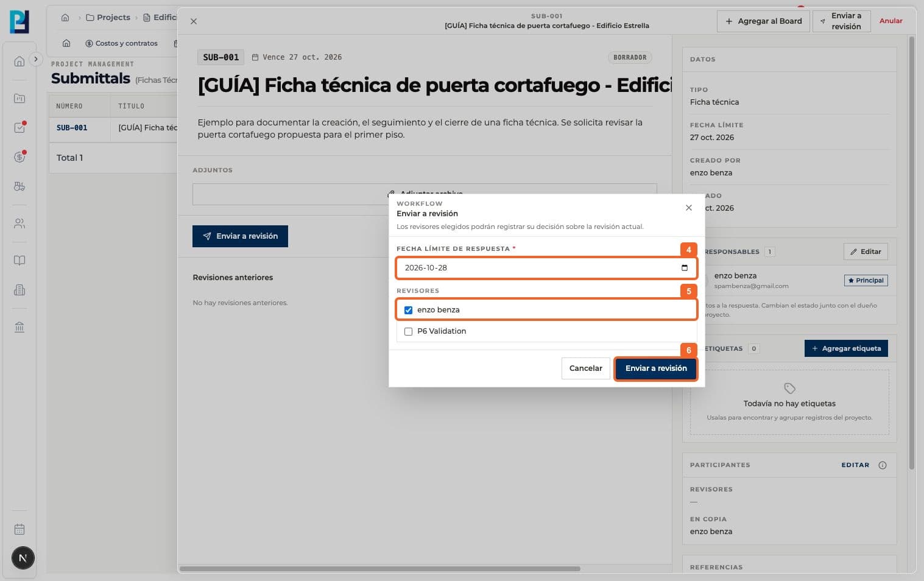Click the round N avatar icon

point(23,558)
